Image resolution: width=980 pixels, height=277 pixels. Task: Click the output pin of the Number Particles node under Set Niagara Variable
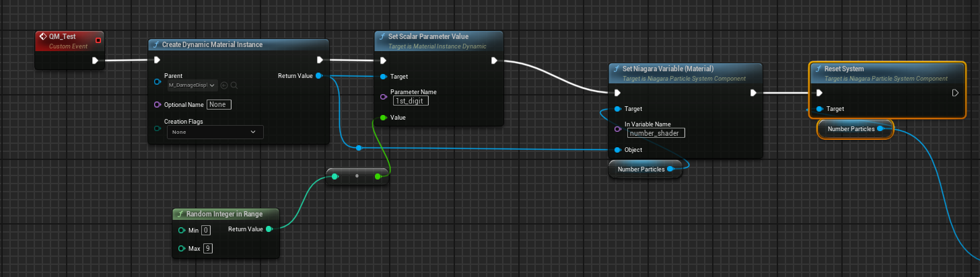(671, 169)
